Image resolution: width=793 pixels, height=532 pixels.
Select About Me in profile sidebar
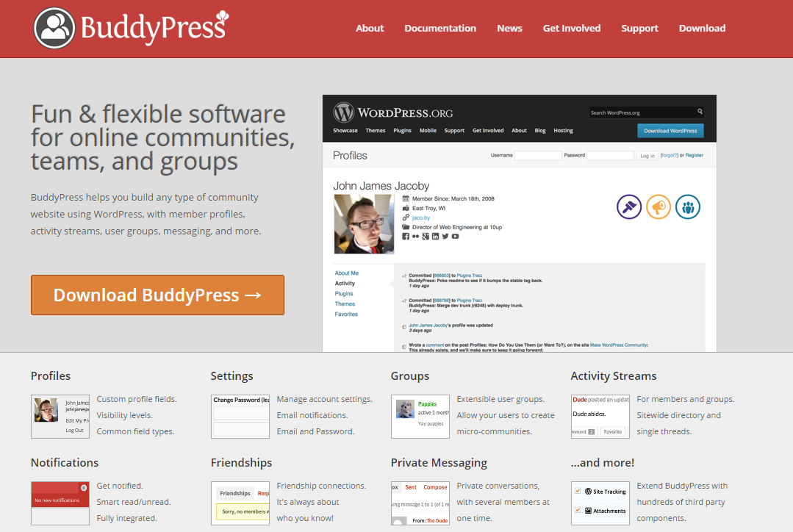pyautogui.click(x=346, y=273)
